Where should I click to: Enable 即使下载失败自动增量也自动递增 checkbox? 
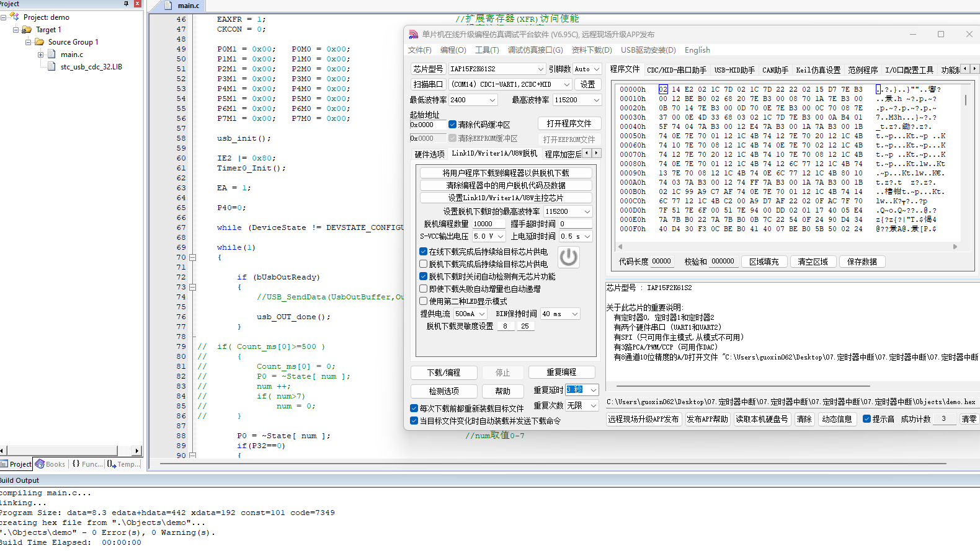pyautogui.click(x=423, y=289)
